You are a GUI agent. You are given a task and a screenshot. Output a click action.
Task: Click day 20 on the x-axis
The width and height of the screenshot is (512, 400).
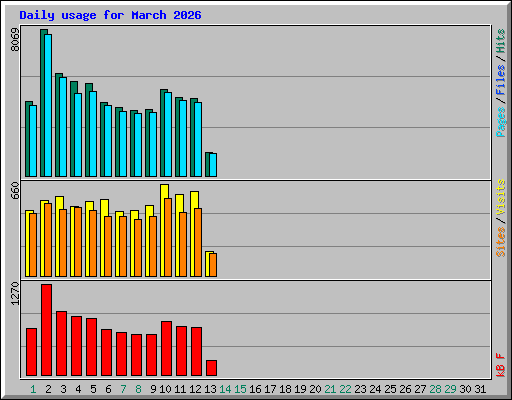pos(315,389)
